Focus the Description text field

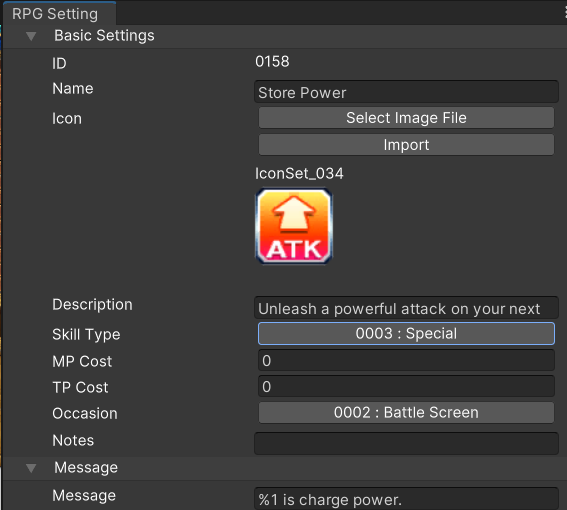406,308
